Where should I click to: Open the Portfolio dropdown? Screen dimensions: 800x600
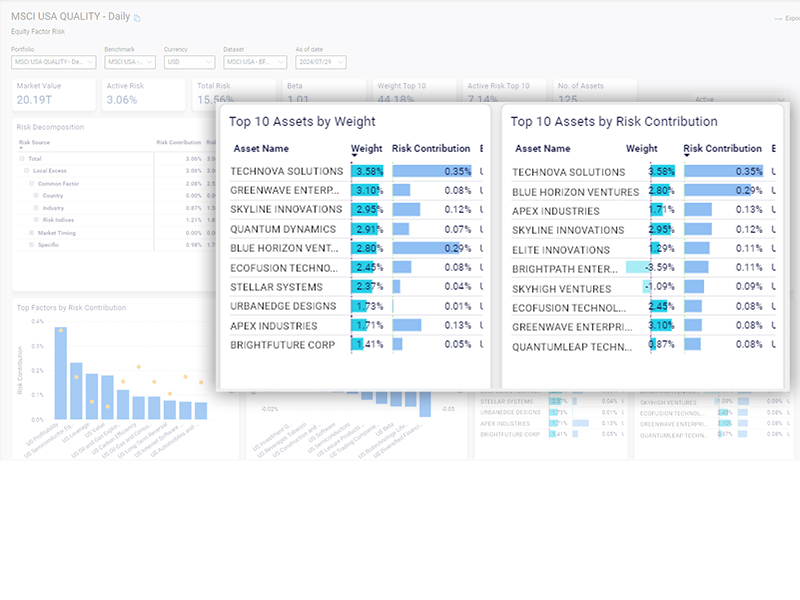tap(53, 62)
